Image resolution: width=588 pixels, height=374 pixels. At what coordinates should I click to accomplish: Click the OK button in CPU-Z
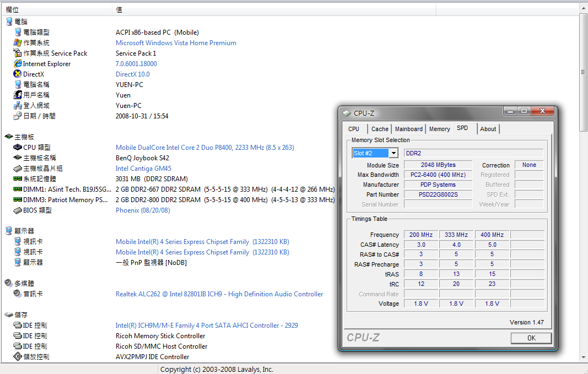[x=531, y=338]
